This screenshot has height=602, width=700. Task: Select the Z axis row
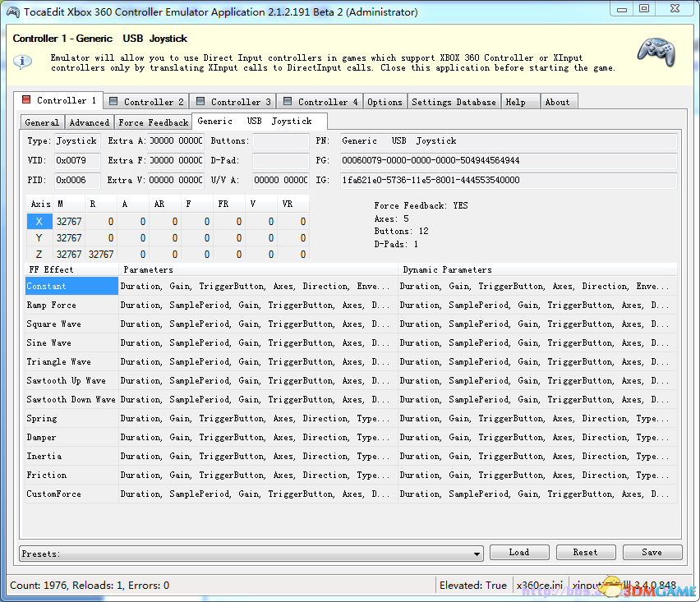coord(168,254)
